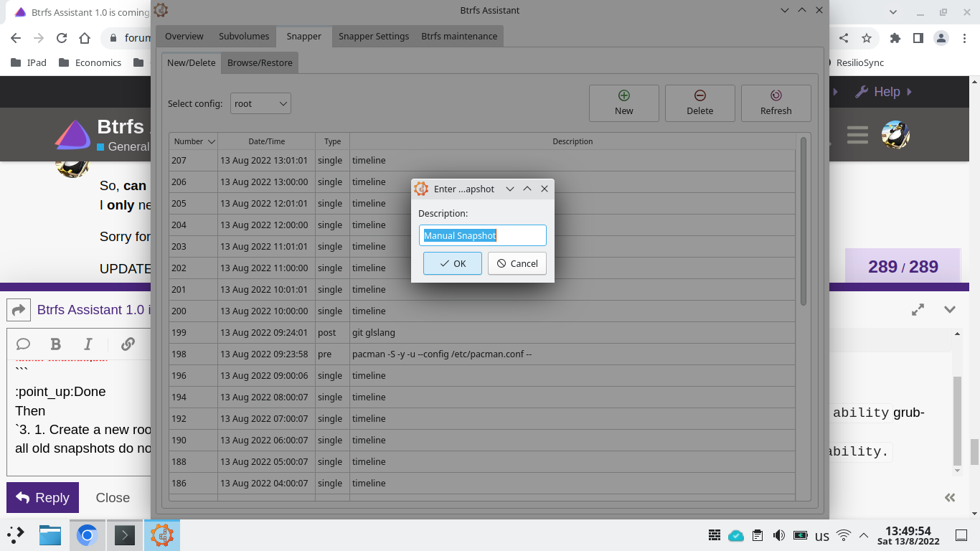Image resolution: width=980 pixels, height=551 pixels.
Task: Click the Description column header
Action: pos(573,141)
